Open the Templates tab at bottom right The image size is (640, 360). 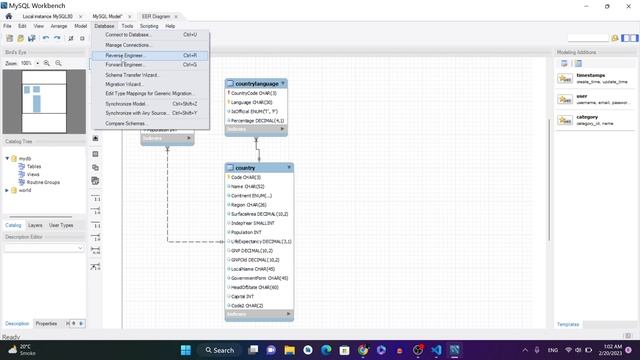click(x=568, y=324)
